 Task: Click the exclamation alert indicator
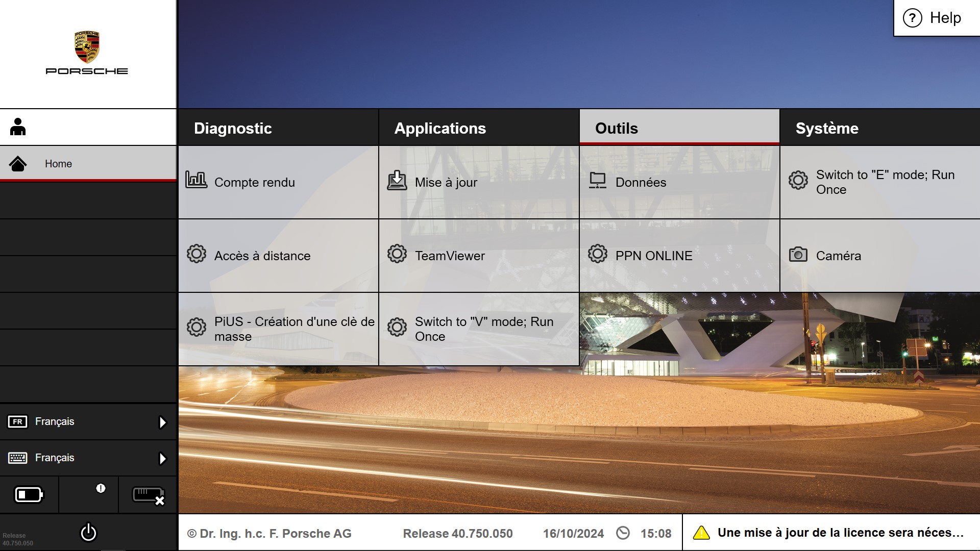(x=101, y=488)
